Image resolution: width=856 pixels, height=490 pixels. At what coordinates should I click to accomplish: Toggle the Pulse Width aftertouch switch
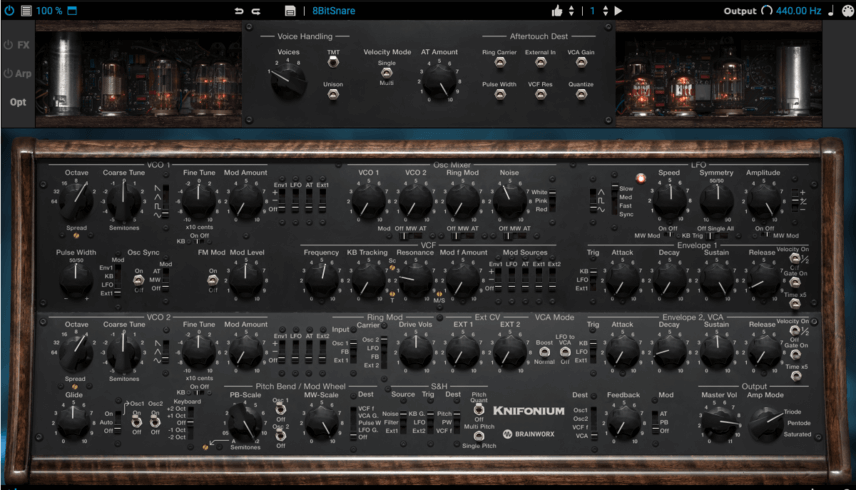click(x=500, y=94)
